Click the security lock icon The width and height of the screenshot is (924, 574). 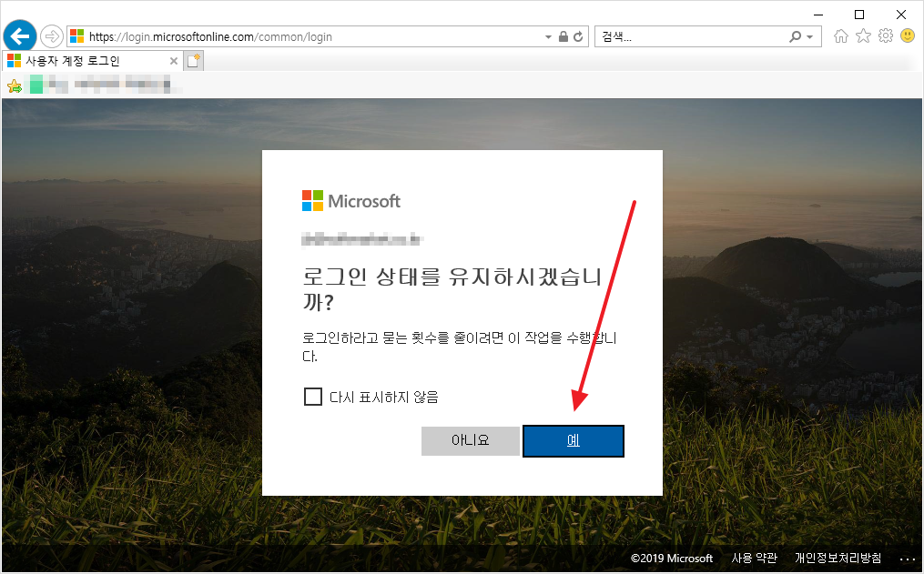(x=564, y=37)
